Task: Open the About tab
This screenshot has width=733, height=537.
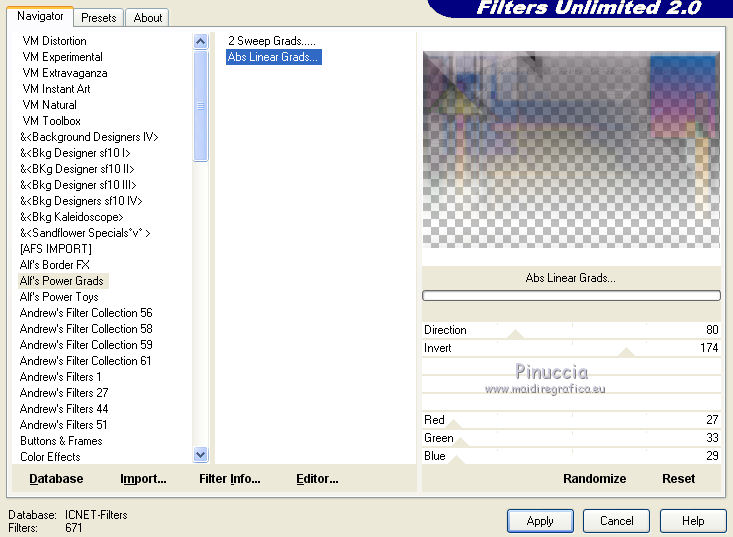Action: click(x=148, y=18)
